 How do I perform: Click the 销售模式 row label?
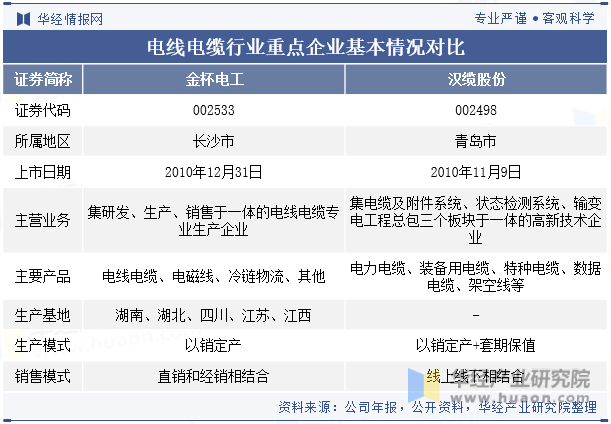pos(43,376)
